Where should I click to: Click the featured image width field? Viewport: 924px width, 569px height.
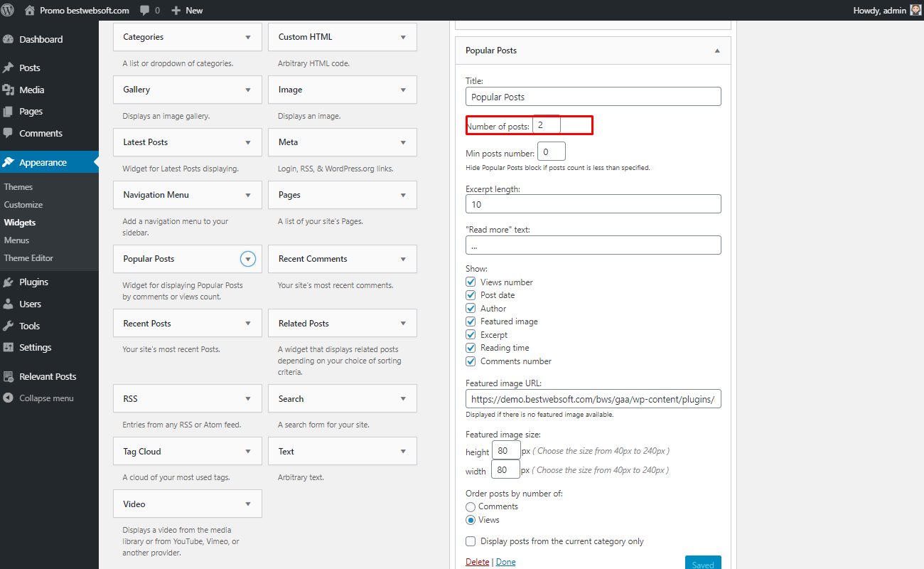[506, 470]
